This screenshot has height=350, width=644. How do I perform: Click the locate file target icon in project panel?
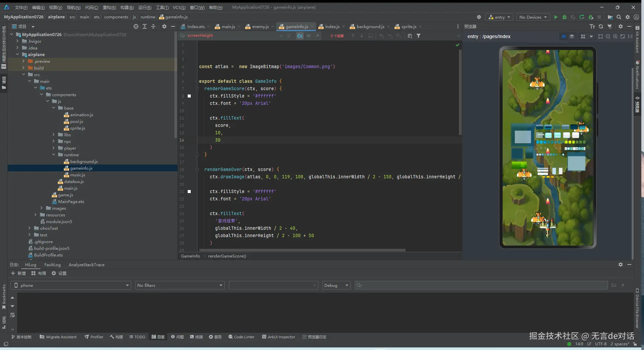(136, 26)
